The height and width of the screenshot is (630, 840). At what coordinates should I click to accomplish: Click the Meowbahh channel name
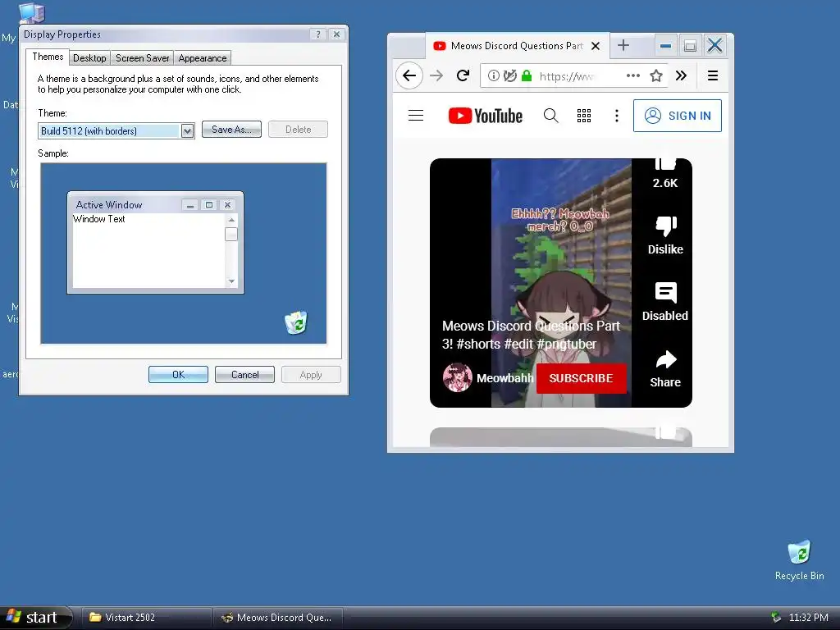point(504,378)
